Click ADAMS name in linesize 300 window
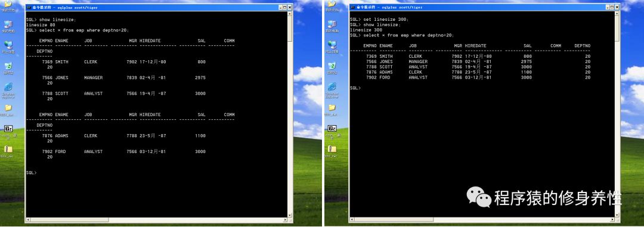 point(386,72)
